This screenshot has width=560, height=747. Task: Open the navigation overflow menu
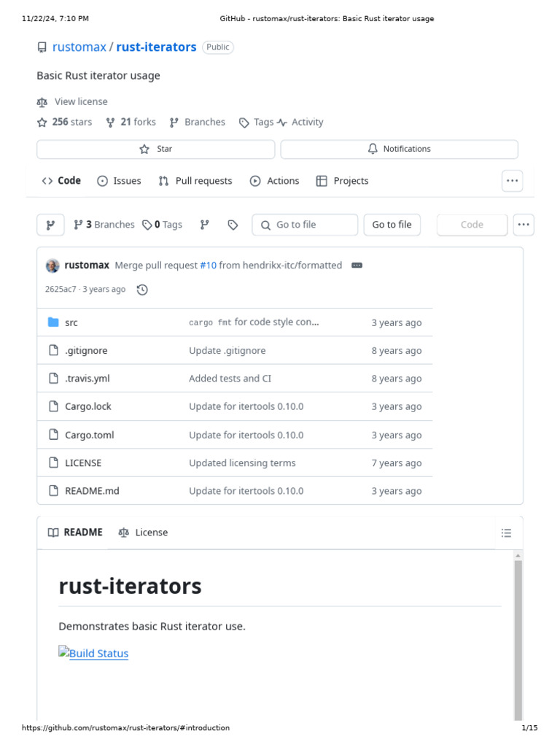(513, 181)
